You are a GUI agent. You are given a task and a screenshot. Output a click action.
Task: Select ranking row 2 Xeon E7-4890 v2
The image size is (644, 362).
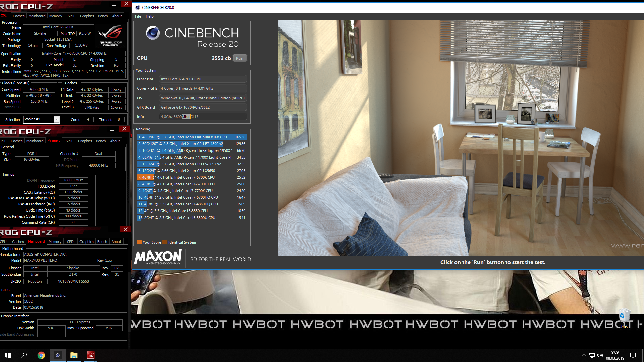pyautogui.click(x=192, y=144)
